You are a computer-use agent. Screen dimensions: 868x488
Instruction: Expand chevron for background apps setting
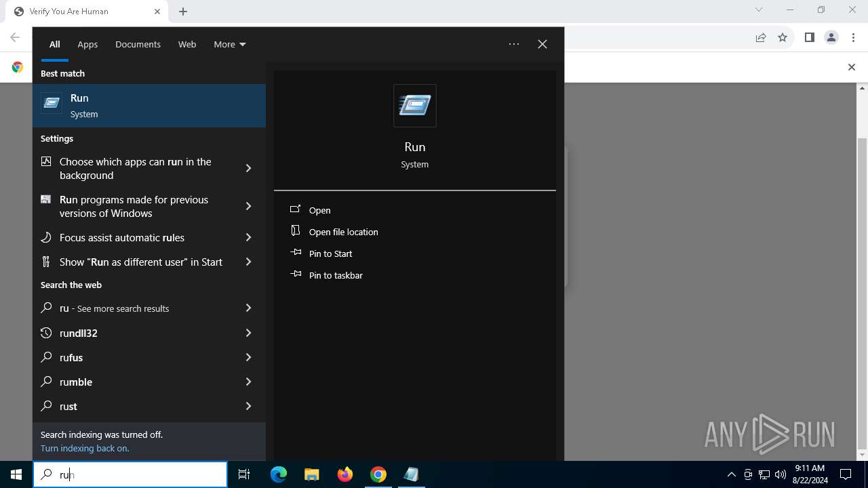[248, 168]
